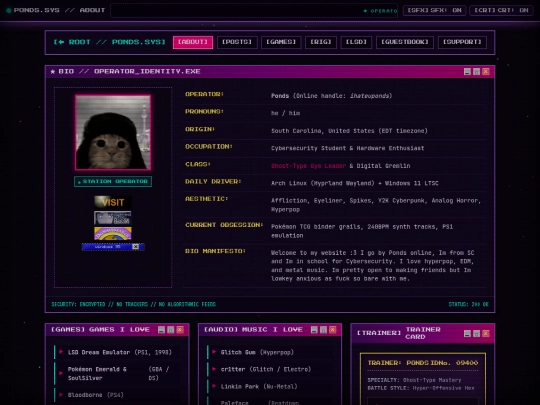Click the star icon in the BIO title

click(53, 72)
